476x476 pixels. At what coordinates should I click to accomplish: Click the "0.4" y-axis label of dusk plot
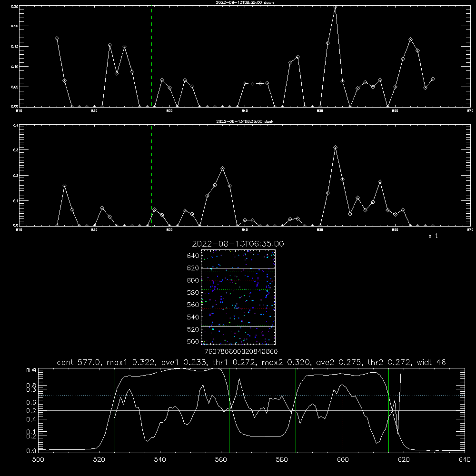pyautogui.click(x=15, y=125)
